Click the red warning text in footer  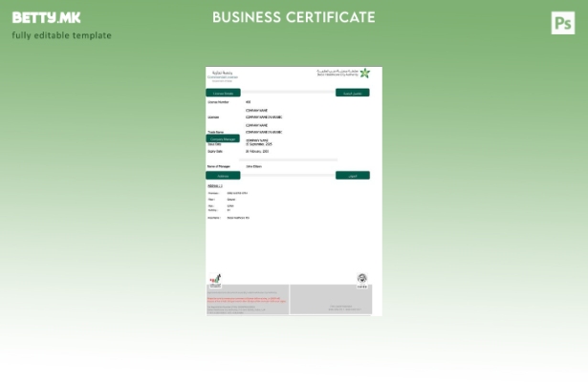[x=246, y=300]
